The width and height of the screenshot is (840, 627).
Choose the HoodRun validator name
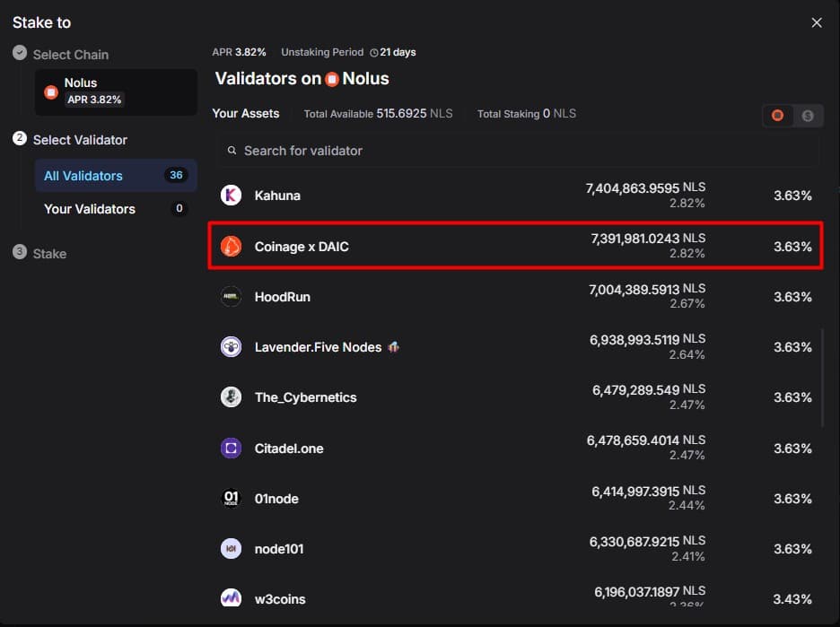283,297
